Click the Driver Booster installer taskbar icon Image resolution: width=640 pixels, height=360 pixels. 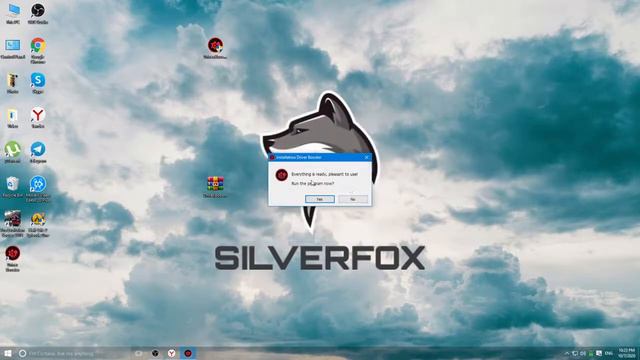coord(188,353)
